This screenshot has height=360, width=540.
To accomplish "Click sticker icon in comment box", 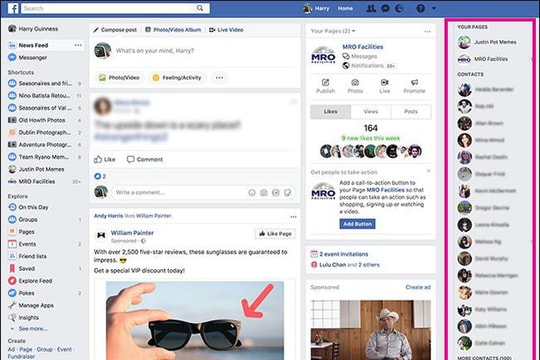I will pos(287,193).
